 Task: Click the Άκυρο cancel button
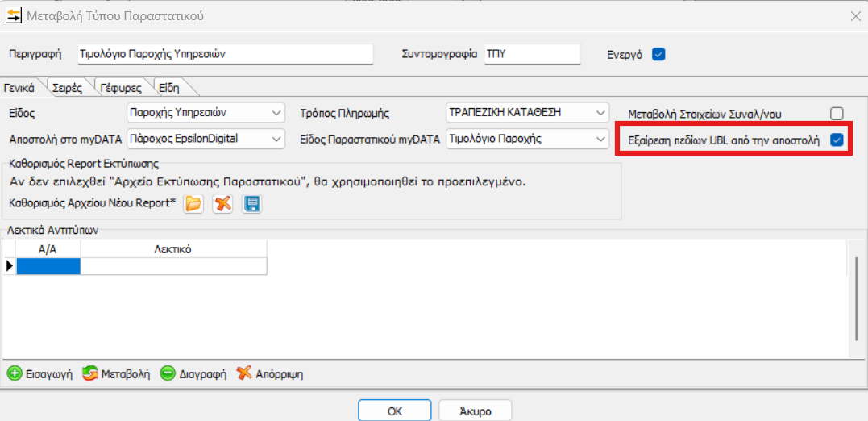(476, 411)
